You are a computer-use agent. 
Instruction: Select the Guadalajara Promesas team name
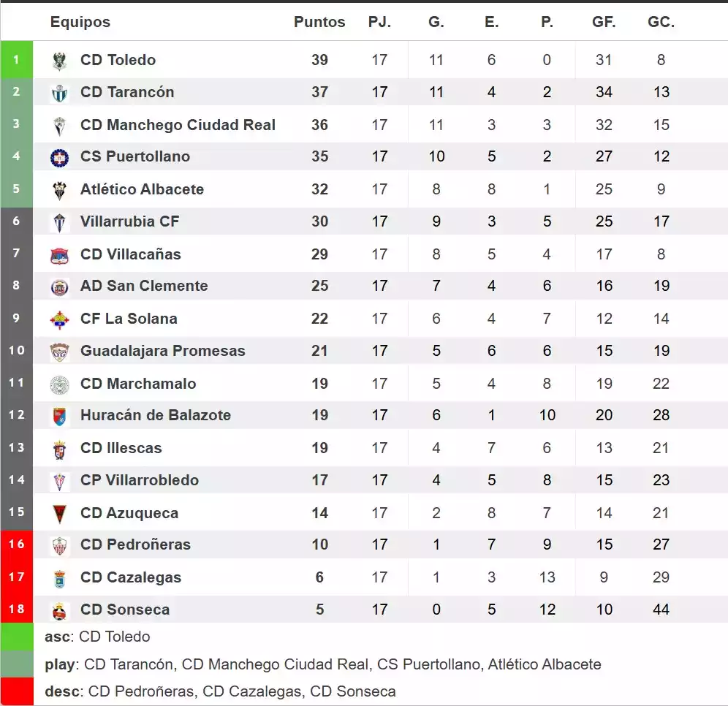[x=162, y=351]
